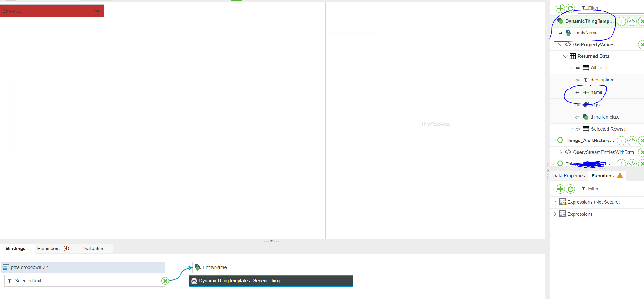Remove the SelectedText binding
This screenshot has width=644, height=299.
[x=165, y=281]
